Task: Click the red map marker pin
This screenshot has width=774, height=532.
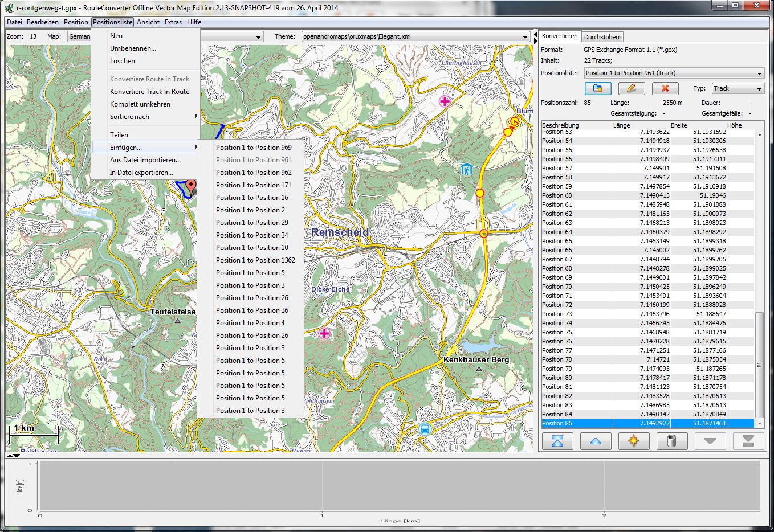Action: click(x=191, y=186)
